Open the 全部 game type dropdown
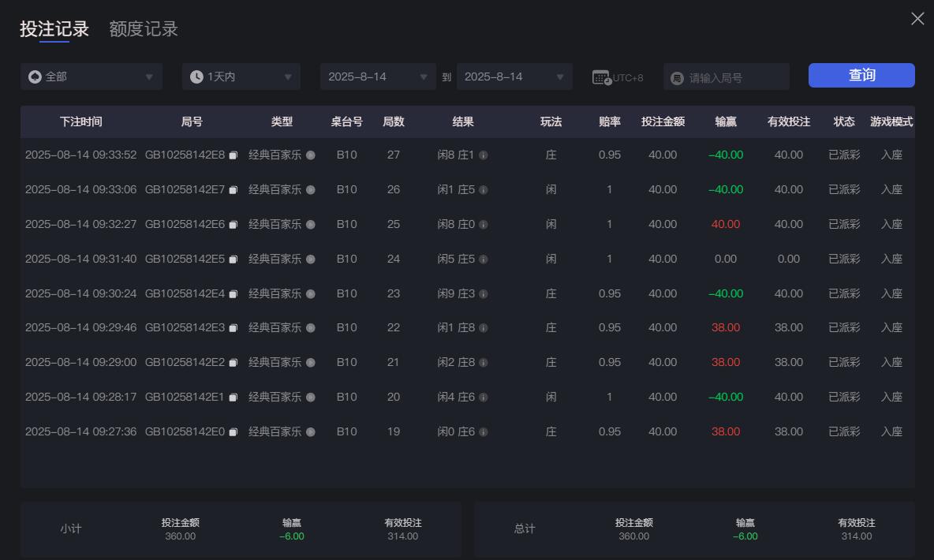 [92, 76]
